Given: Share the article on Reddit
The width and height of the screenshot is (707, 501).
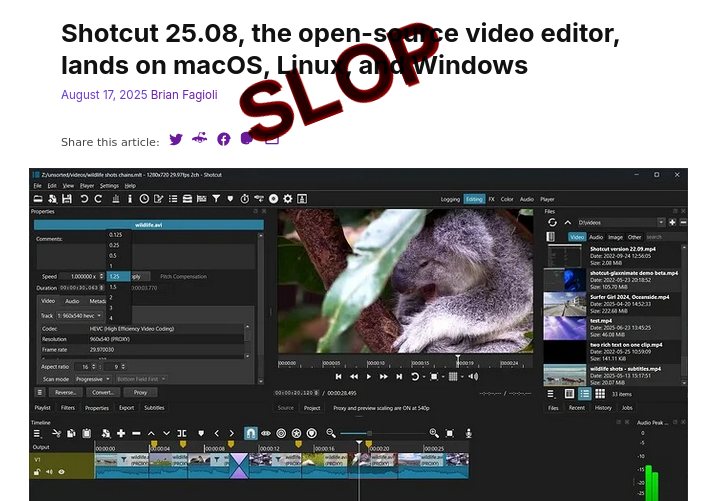Looking at the screenshot, I should [x=200, y=138].
